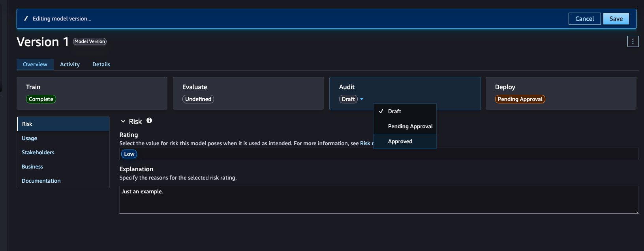
Task: Open the Activity tab
Action: (x=70, y=64)
